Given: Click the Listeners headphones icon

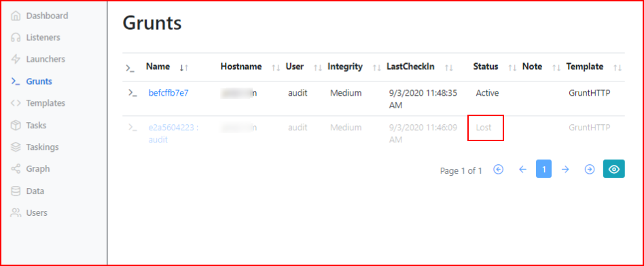Looking at the screenshot, I should [16, 37].
